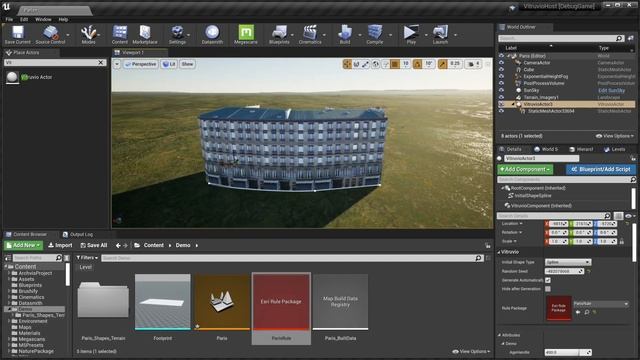
Task: Hide PostProcessVolume in World Outliner
Action: click(501, 83)
